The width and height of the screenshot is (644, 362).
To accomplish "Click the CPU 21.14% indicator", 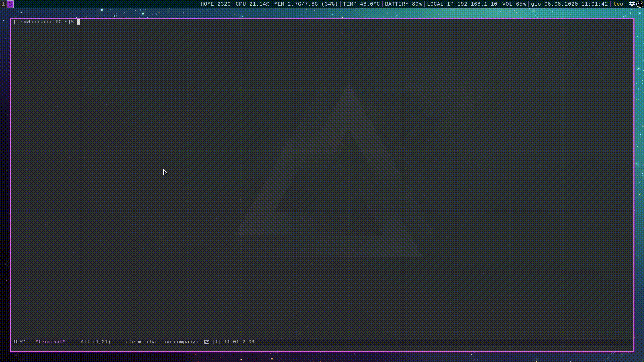I will point(253,4).
